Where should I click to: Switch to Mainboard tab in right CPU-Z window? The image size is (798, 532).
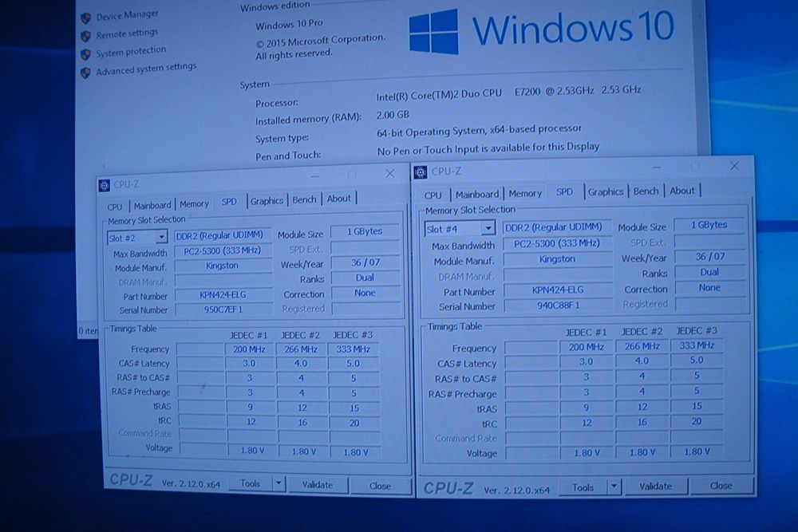477,195
